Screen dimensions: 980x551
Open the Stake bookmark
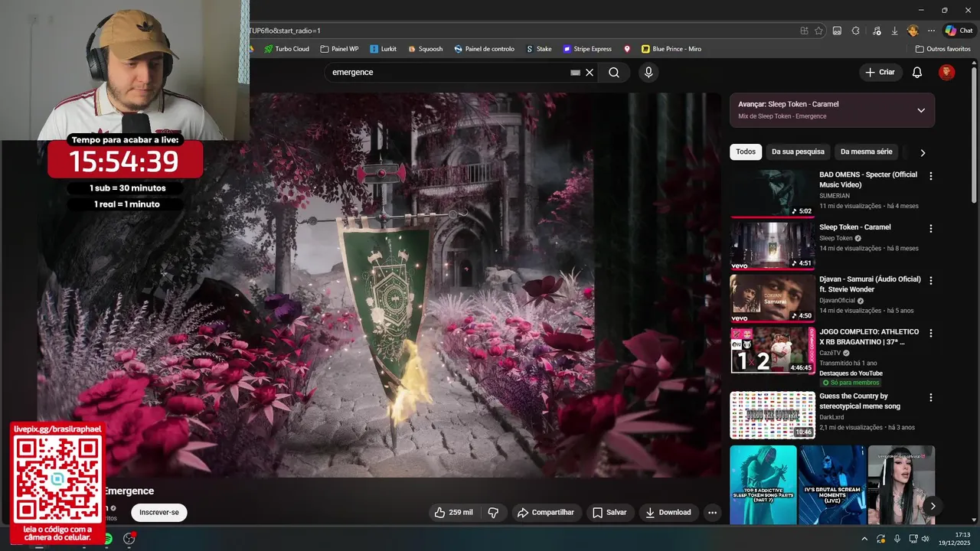(539, 49)
